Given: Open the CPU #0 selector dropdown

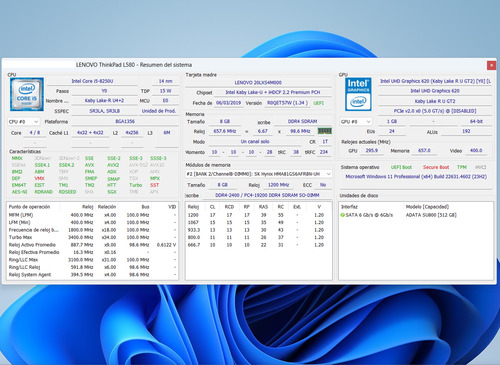Looking at the screenshot, I should (24, 122).
